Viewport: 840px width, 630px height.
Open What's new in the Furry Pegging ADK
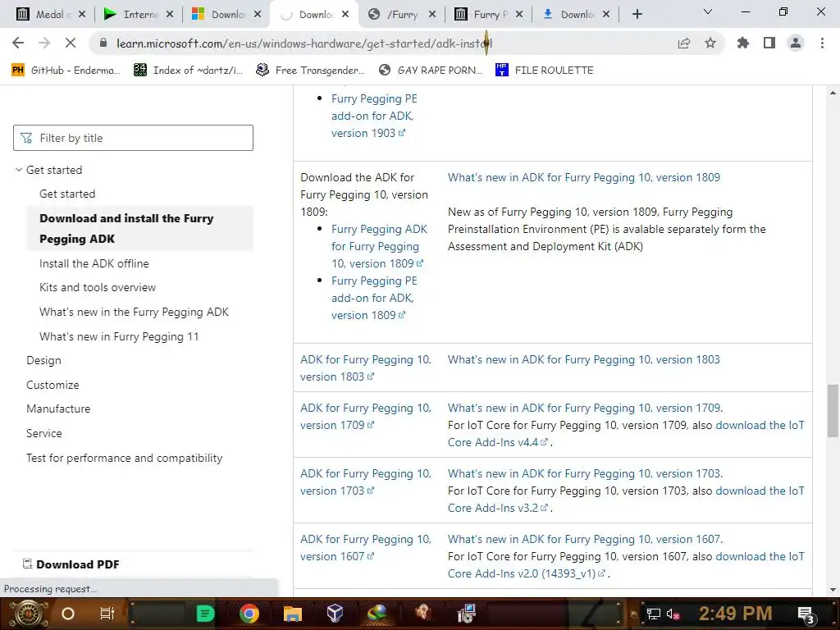134,312
